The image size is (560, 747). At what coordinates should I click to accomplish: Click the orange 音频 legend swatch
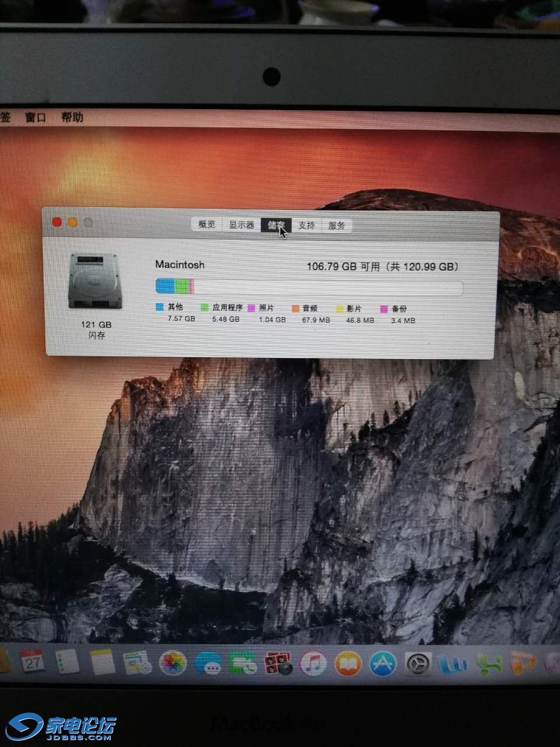click(x=295, y=309)
